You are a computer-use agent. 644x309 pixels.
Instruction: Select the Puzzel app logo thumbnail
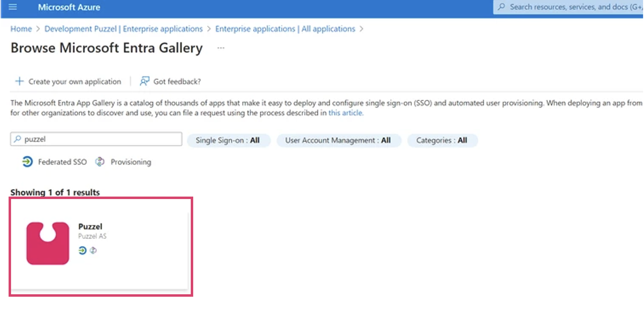coord(48,243)
